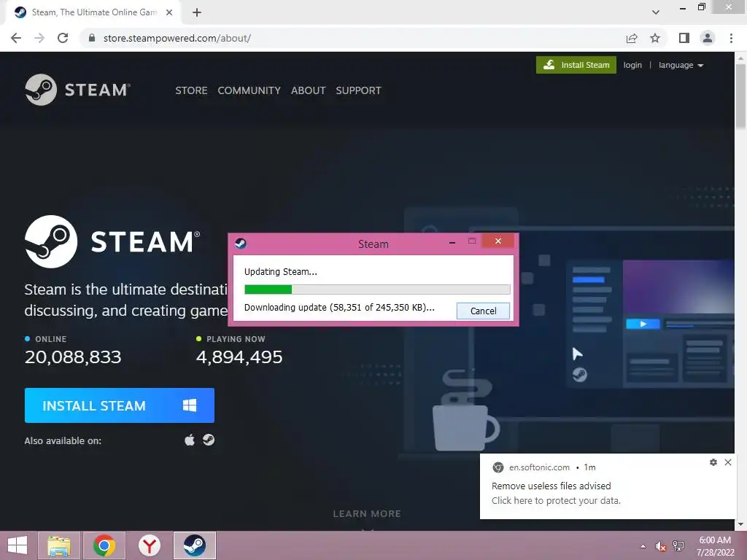Close the Steam updater dialog
747x560 pixels.
click(x=498, y=241)
